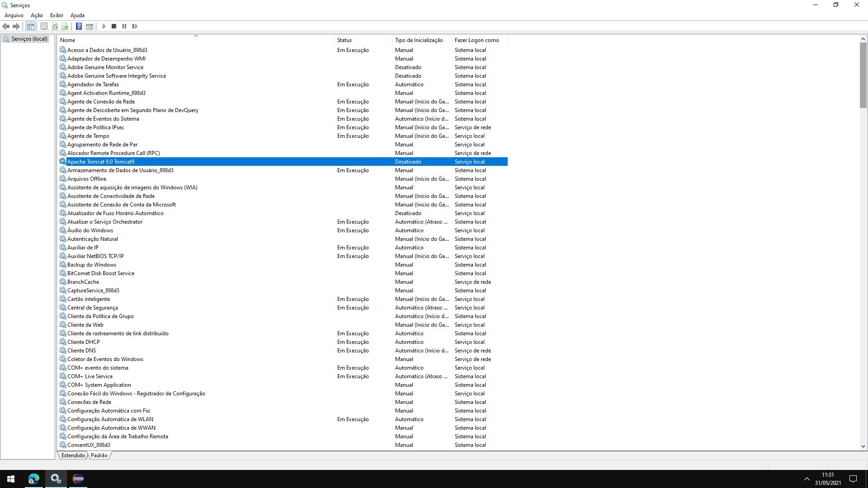Click the gear icon beside BitComet Disk Boost Service

[x=63, y=273]
